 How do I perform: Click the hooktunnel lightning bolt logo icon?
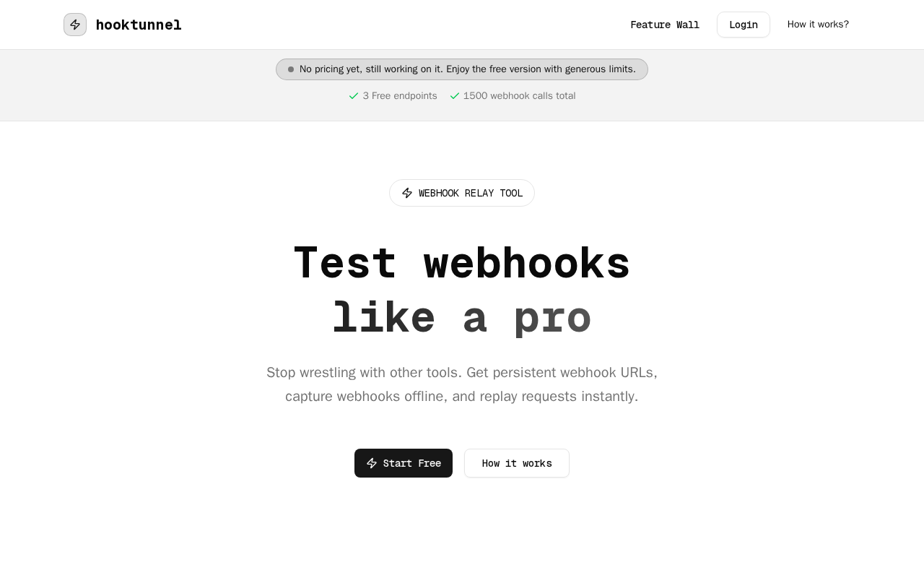[x=75, y=25]
